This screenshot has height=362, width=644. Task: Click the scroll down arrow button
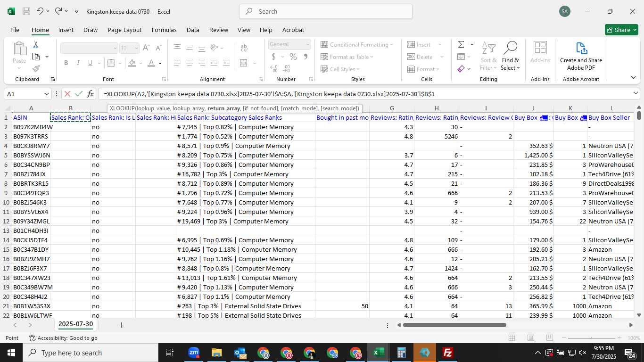(x=639, y=315)
